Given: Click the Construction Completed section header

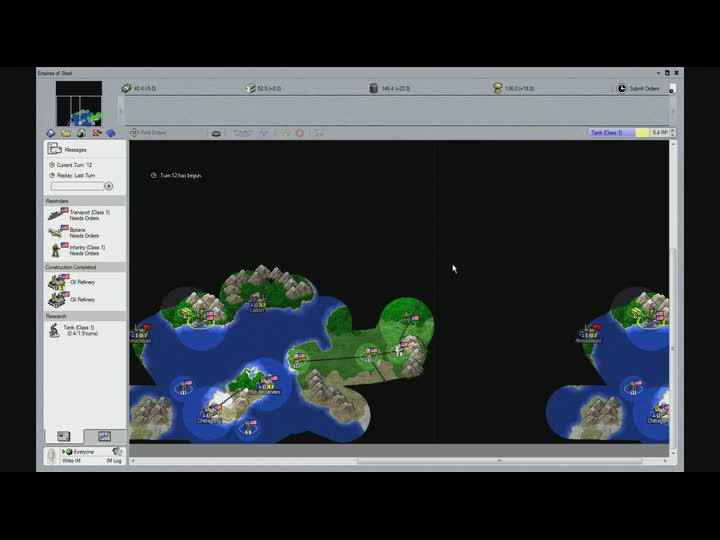Looking at the screenshot, I should click(84, 267).
